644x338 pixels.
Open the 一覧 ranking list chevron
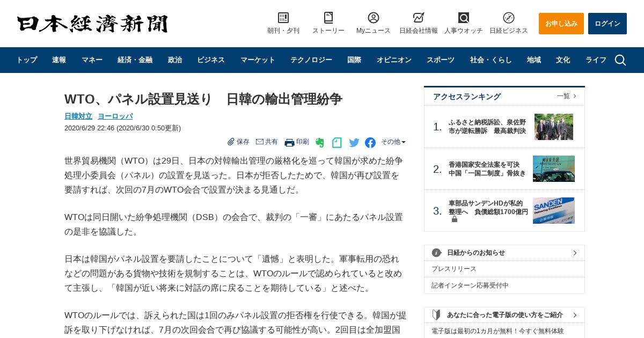tap(574, 96)
